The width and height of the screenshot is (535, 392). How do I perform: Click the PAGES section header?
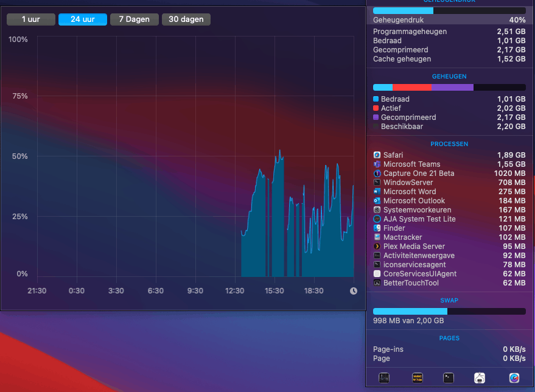click(x=449, y=338)
